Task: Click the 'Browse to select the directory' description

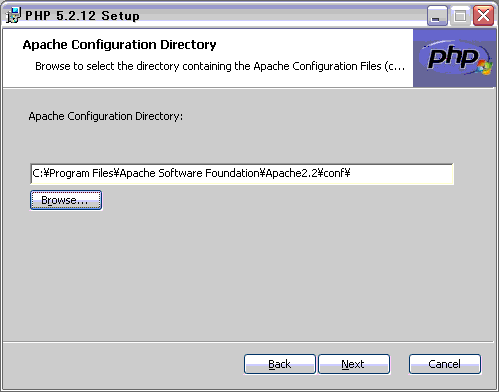Action: pyautogui.click(x=220, y=66)
